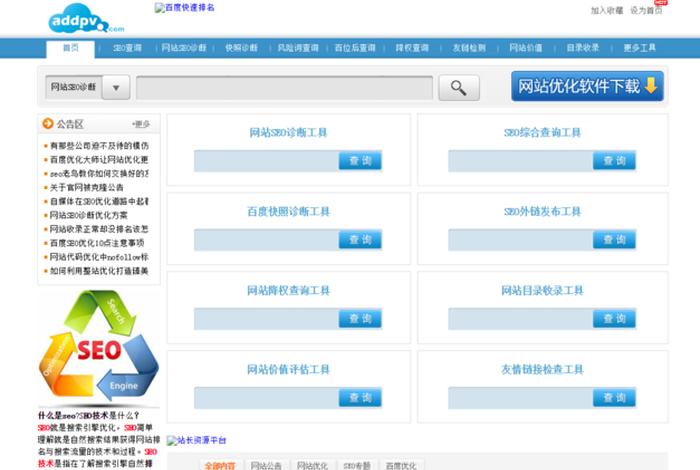
Task: Open the announcement starting 如何利用整站优化
Action: pyautogui.click(x=99, y=271)
